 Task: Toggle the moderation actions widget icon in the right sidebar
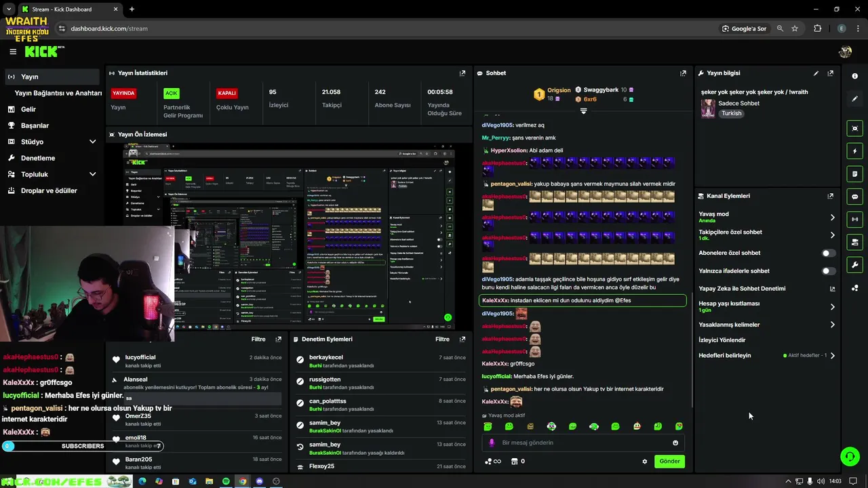pyautogui.click(x=854, y=242)
